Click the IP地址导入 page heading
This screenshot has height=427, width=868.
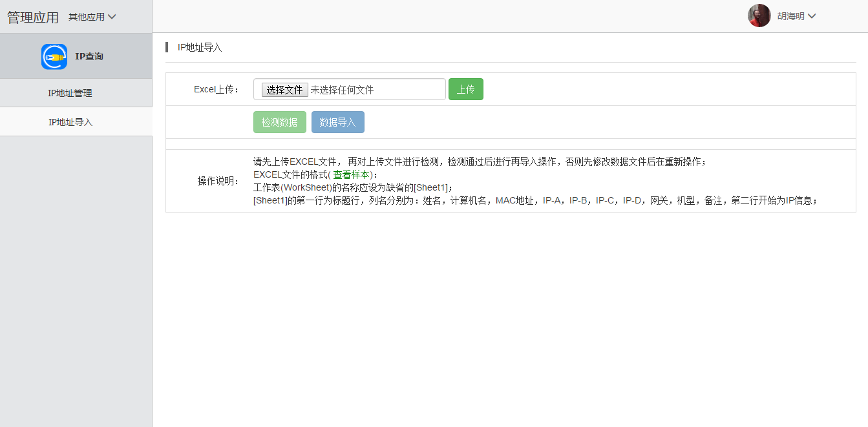point(200,47)
